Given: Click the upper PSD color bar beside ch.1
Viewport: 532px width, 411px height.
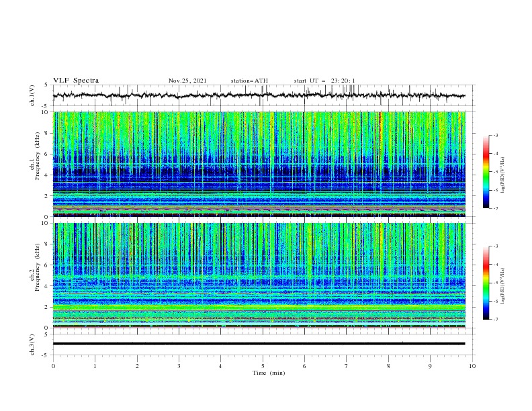Looking at the screenshot, I should [486, 172].
